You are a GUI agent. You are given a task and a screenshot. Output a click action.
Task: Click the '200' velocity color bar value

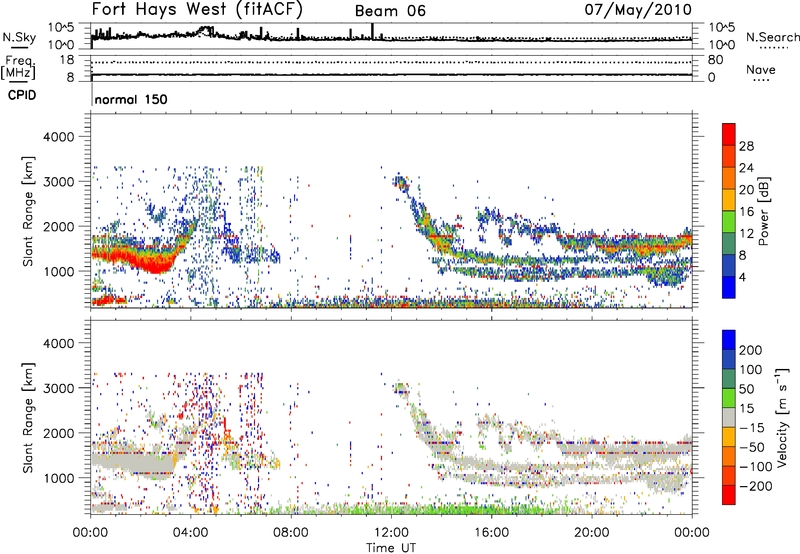[751, 350]
